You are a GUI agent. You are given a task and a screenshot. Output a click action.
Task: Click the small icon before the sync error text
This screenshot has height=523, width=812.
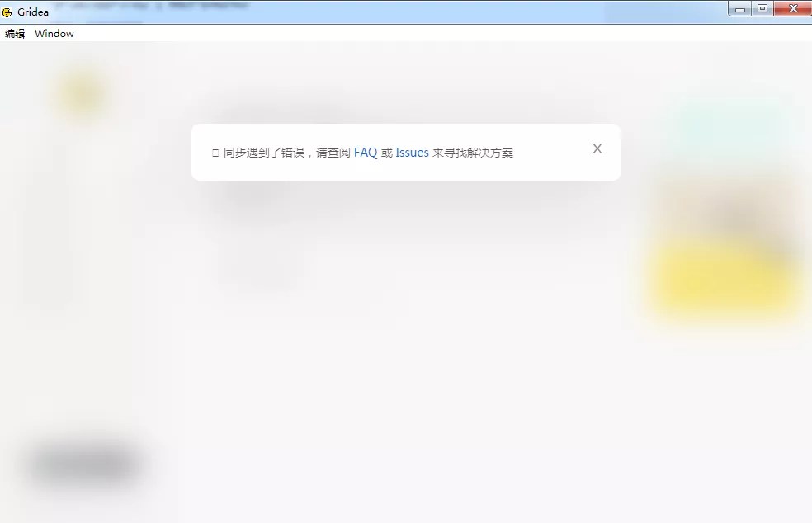[x=215, y=153]
